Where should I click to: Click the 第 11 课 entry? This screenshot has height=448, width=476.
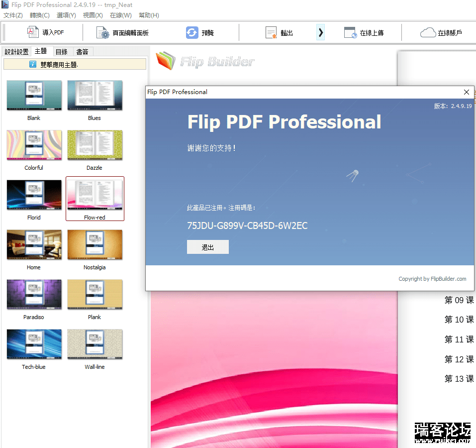point(459,339)
